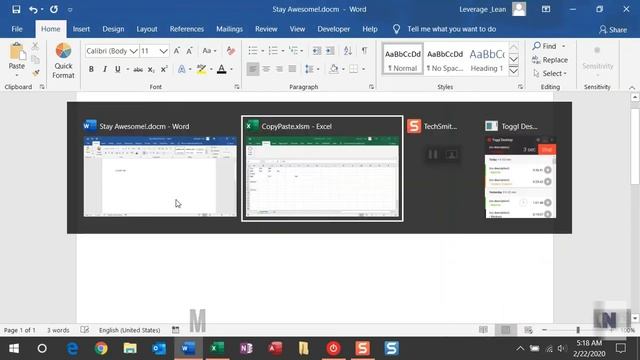Click the Cut scissors icon
The width and height of the screenshot is (640, 360).
36,46
